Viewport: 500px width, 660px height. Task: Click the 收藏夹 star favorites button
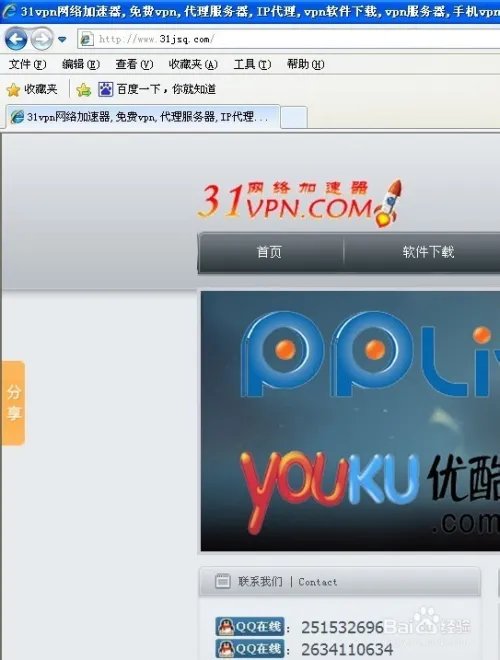point(32,89)
